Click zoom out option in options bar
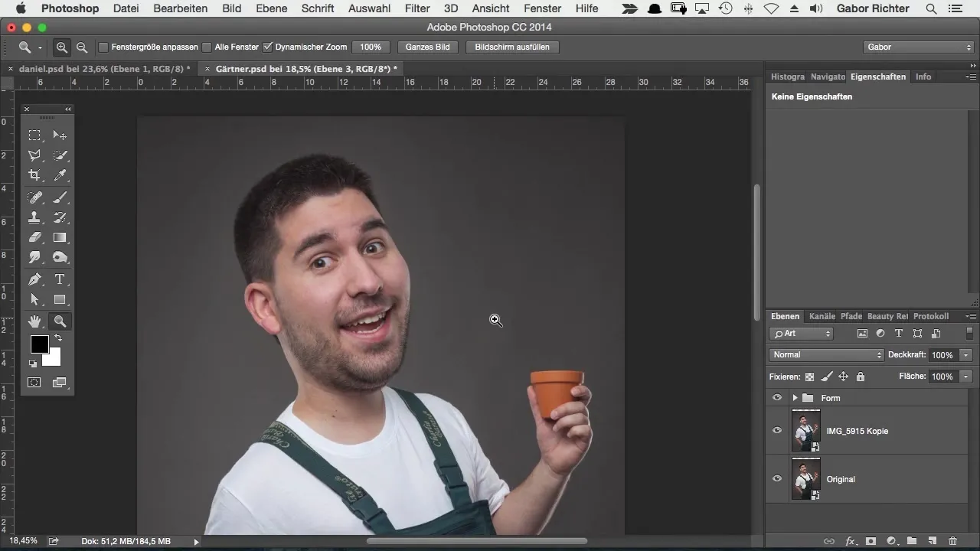The image size is (980, 551). pyautogui.click(x=81, y=47)
